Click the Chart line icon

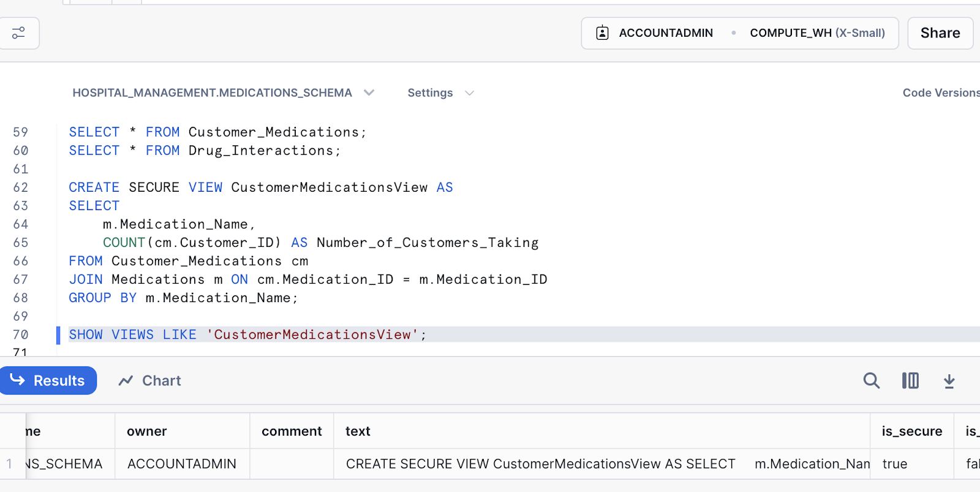pos(126,381)
